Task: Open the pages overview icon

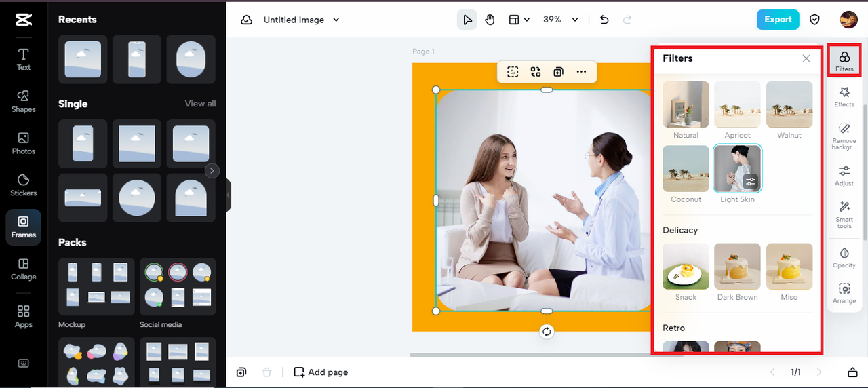Action: click(x=853, y=372)
